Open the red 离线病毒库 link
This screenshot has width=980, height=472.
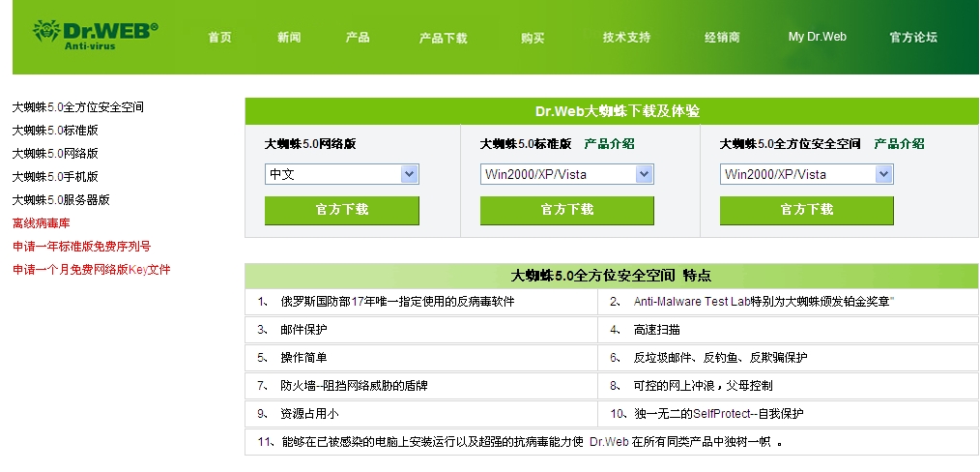(x=42, y=222)
